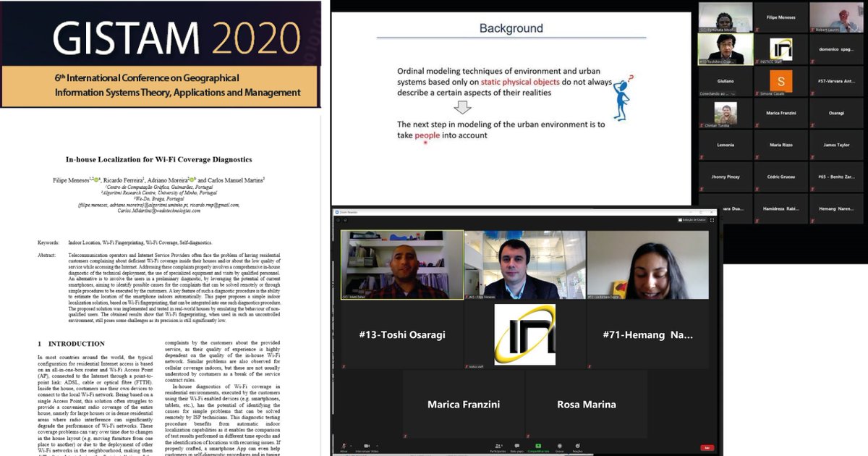Select Filipe Meneses video tile in speaker strip
Image resolution: width=868 pixels, height=456 pixels.
tap(524, 265)
